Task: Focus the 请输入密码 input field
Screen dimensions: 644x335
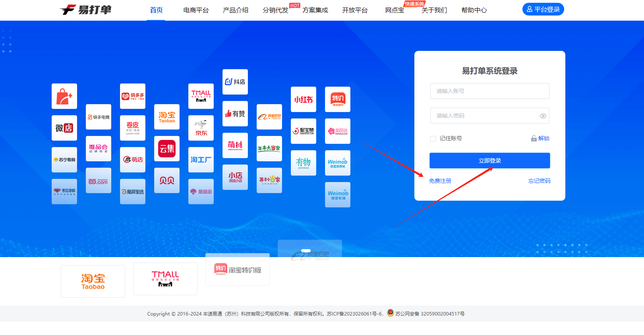Action: [490, 116]
